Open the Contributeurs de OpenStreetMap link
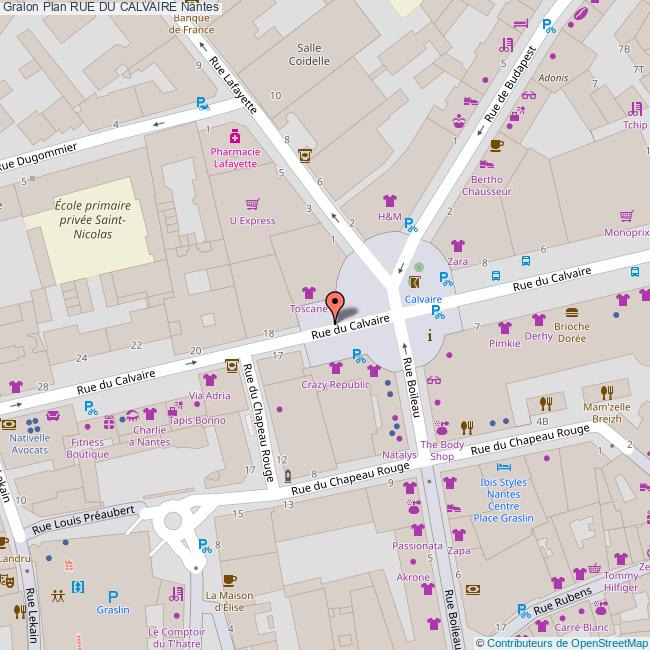Screen dimensions: 650x650 561,642
